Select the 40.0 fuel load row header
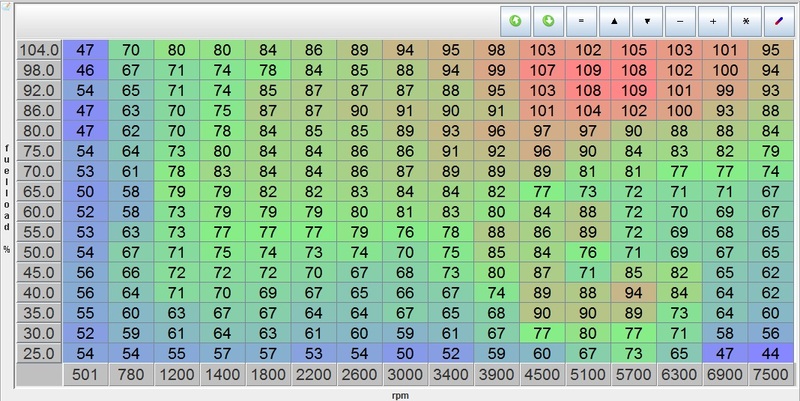The width and height of the screenshot is (800, 401). [39, 293]
